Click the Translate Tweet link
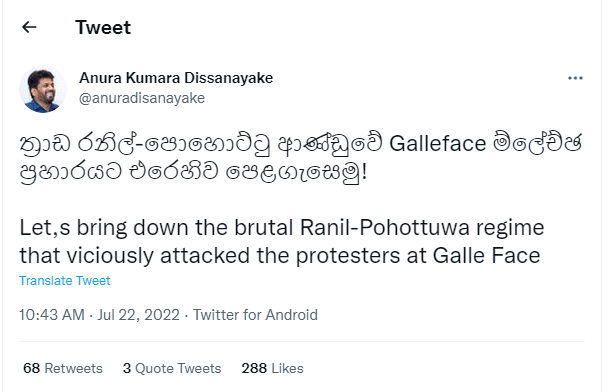Image resolution: width=614 pixels, height=392 pixels. (x=65, y=280)
